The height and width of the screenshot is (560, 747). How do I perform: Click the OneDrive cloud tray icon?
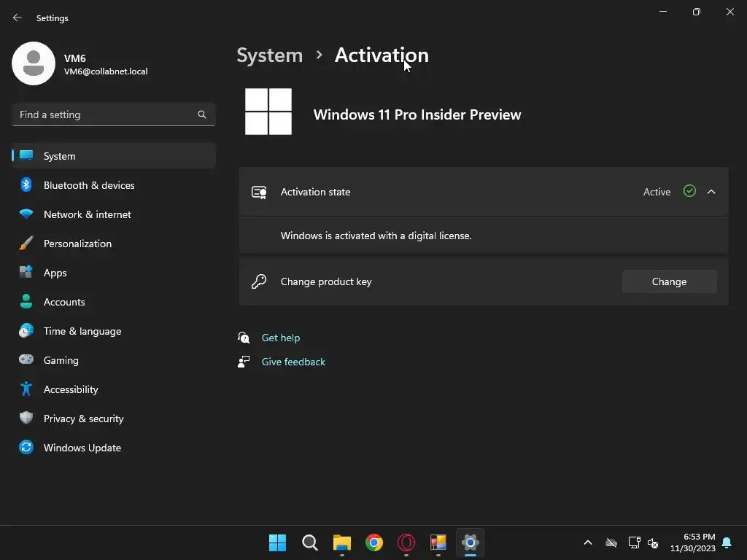[611, 542]
